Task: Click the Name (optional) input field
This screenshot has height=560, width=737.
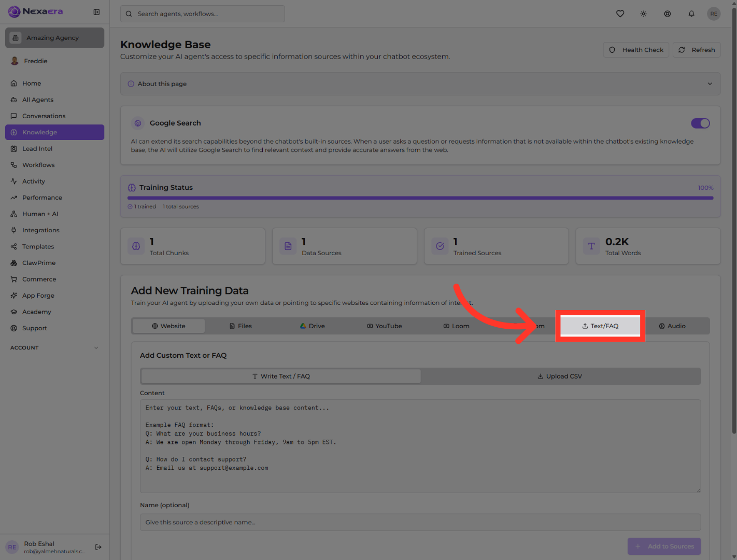Action: click(x=420, y=523)
